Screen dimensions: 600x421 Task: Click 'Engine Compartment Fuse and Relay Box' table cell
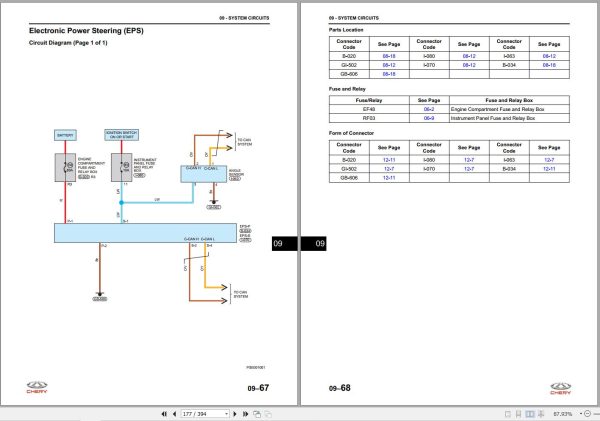[x=509, y=109]
